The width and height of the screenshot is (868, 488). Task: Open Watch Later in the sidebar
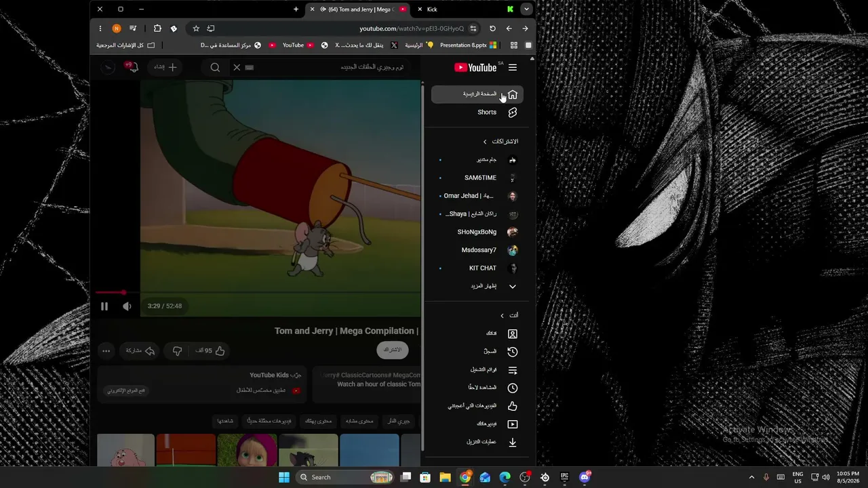pos(477,388)
